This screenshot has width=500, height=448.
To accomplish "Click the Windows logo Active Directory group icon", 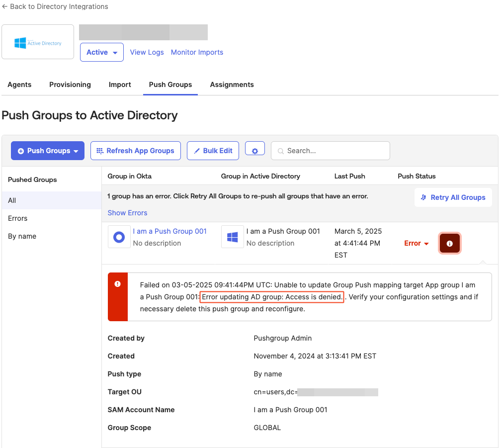I will [x=232, y=237].
